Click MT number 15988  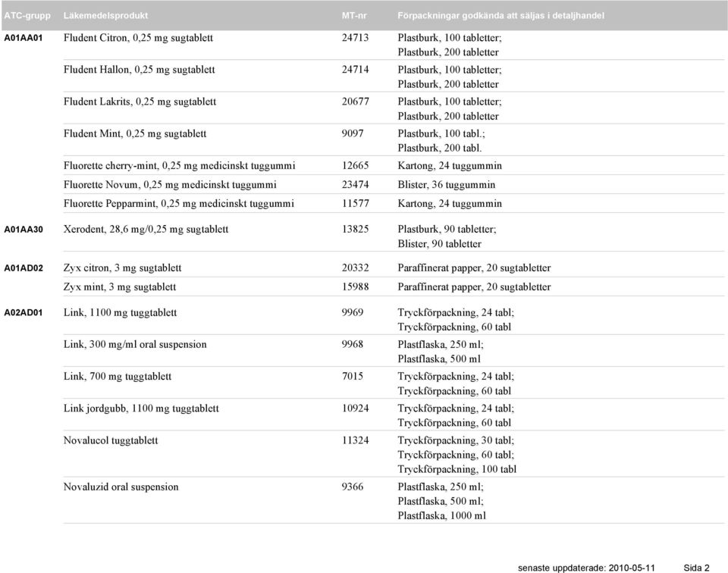pyautogui.click(x=355, y=287)
